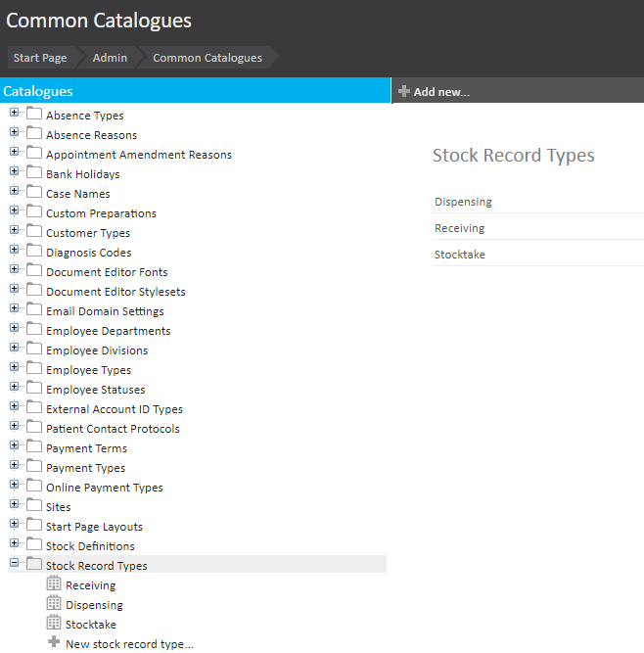Screen dimensions: 644x653
Task: Expand the Absence Types catalogue node
Action: [15, 114]
